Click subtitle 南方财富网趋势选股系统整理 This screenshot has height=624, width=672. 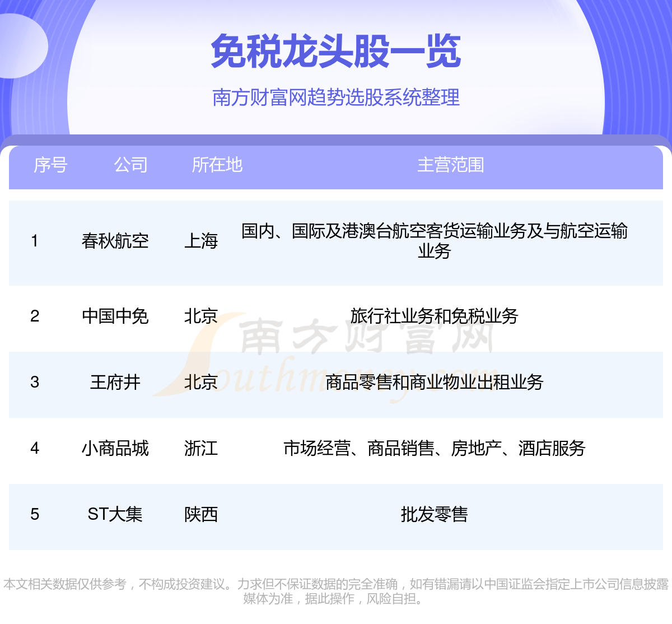[x=336, y=97]
